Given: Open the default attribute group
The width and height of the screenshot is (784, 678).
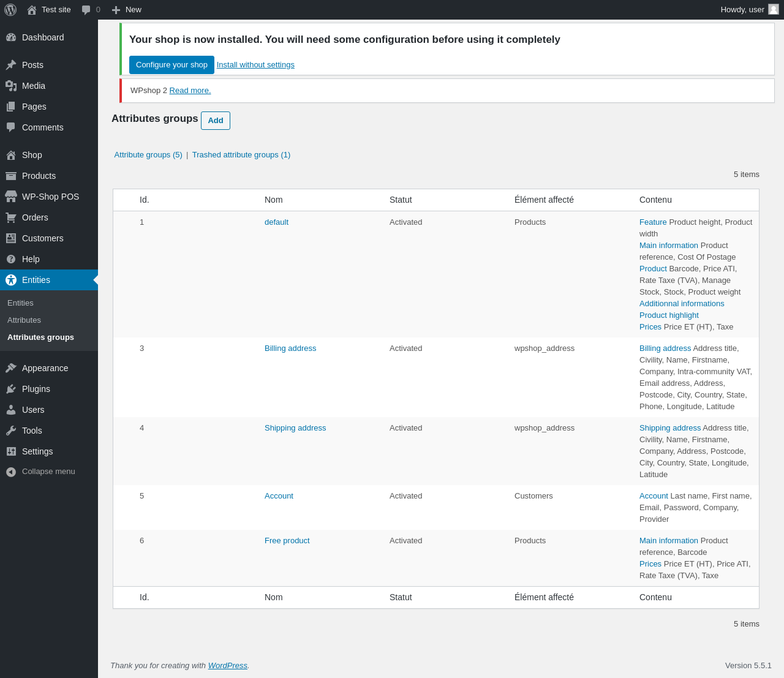Looking at the screenshot, I should [276, 222].
